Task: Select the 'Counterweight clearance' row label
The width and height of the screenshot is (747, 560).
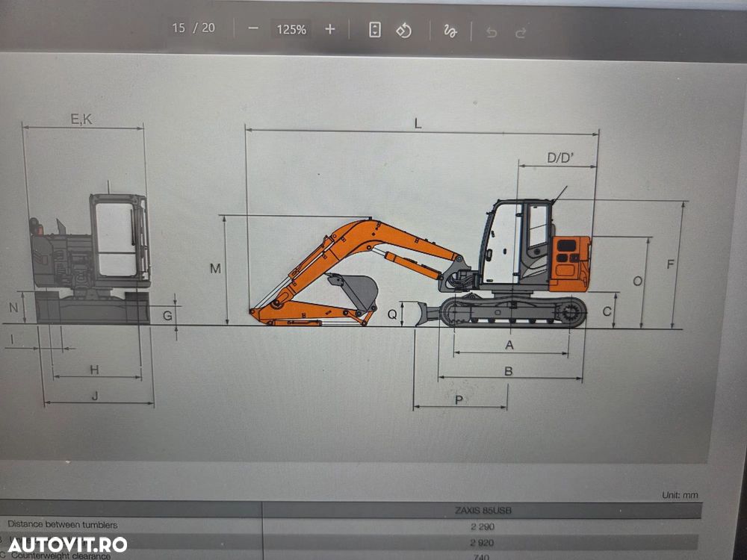Action: point(61,556)
